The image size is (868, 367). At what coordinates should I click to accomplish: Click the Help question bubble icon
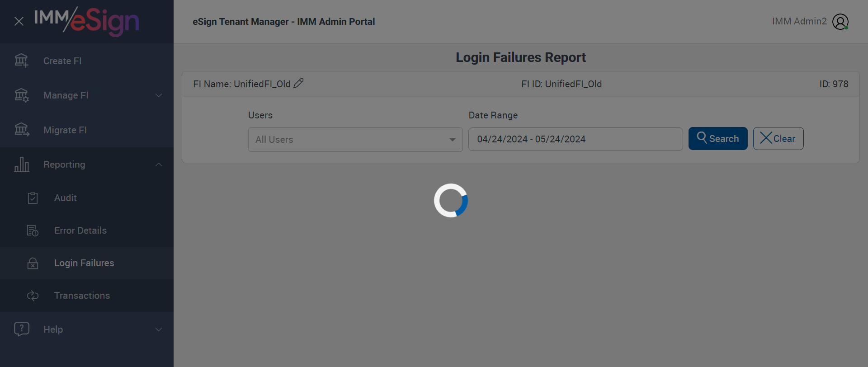[x=22, y=329]
